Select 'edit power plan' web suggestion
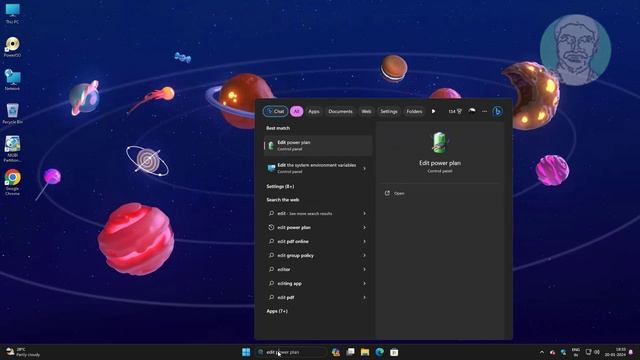Screen dimensions: 640x360 click(312, 227)
